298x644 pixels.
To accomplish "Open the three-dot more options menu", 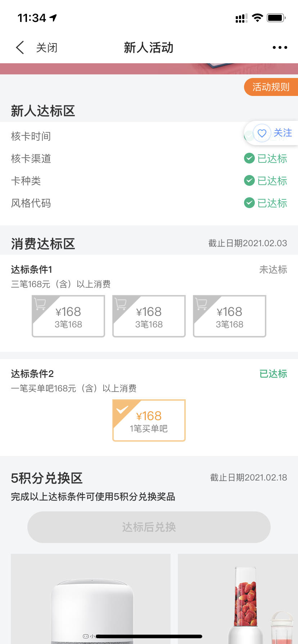I will coord(280,47).
